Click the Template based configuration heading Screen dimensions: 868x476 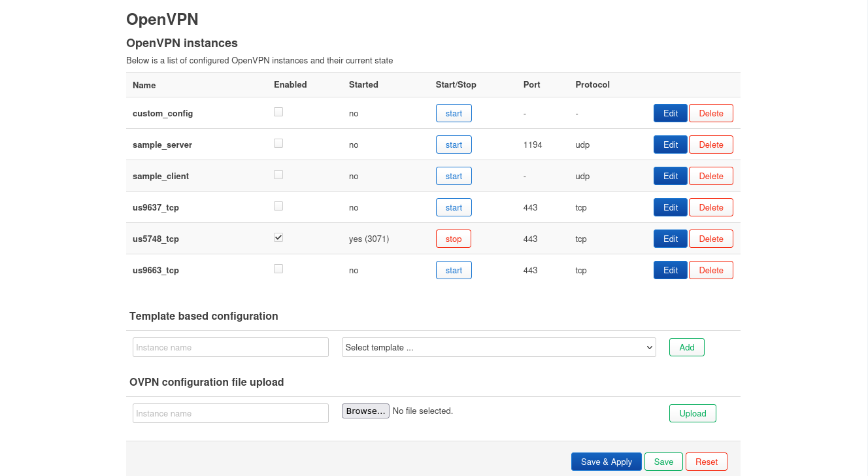click(204, 316)
